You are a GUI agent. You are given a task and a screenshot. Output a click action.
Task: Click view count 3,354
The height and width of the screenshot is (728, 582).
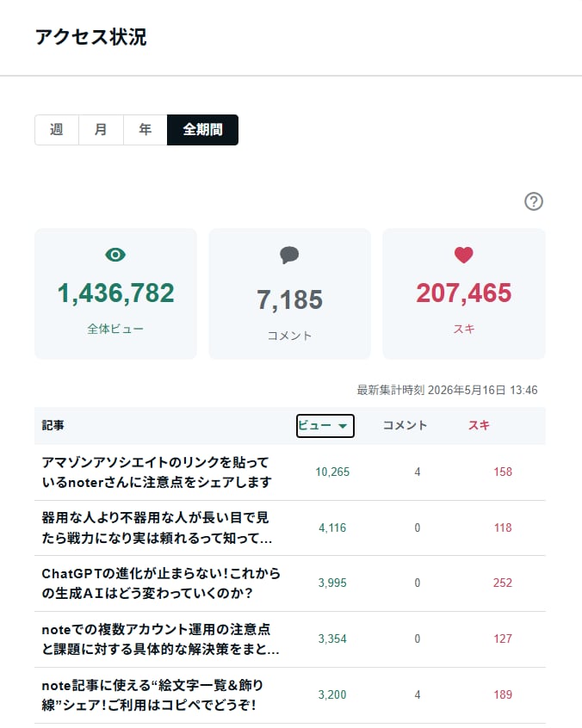tap(332, 639)
